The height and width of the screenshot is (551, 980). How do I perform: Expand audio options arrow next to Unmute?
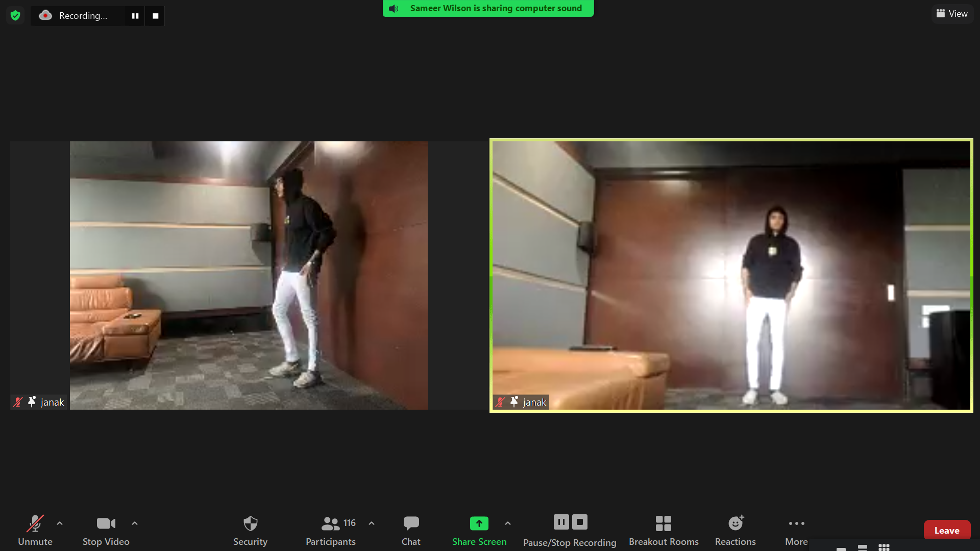click(x=60, y=523)
